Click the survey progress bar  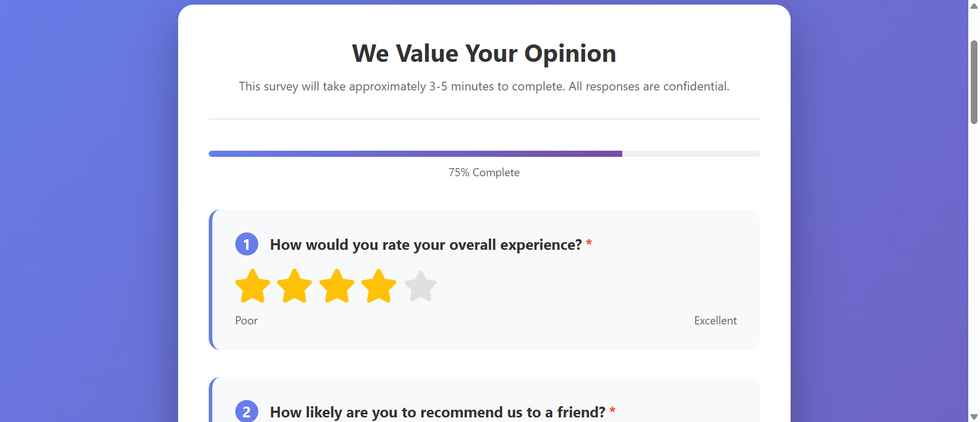click(484, 153)
